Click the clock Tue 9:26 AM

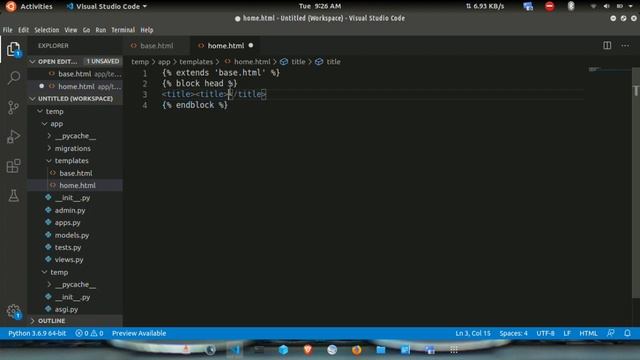[x=320, y=6]
